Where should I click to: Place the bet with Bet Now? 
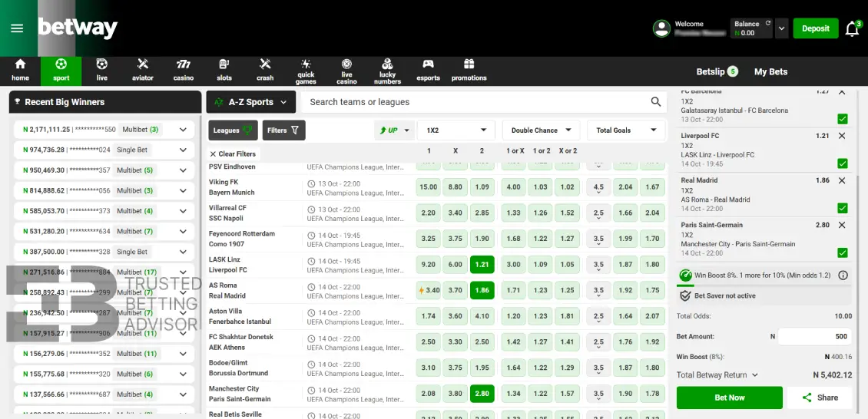[x=729, y=398]
